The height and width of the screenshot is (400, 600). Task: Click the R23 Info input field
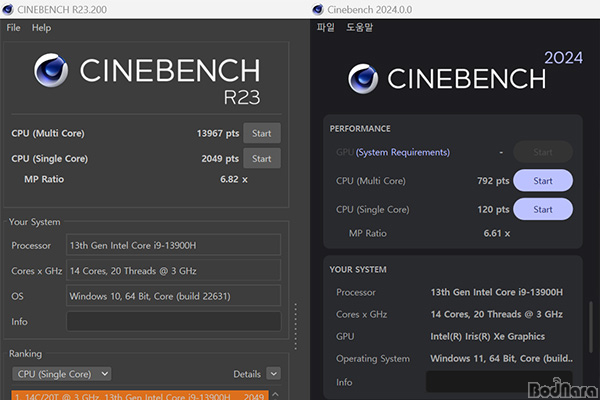174,321
